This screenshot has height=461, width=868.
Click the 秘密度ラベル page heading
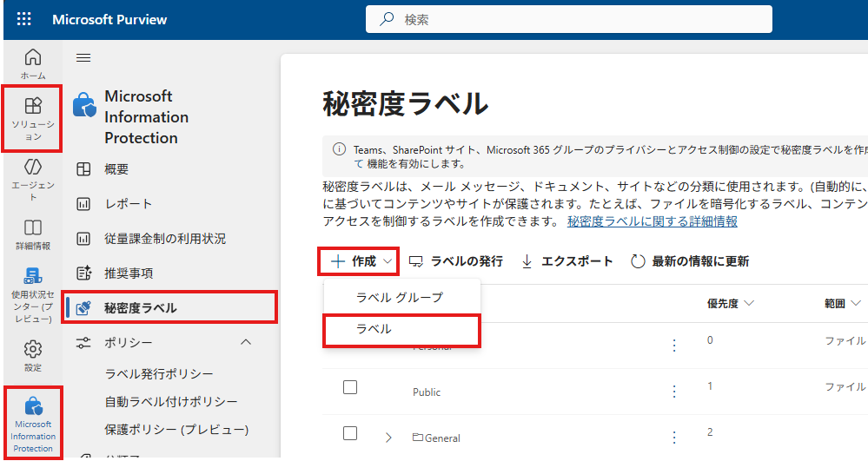pyautogui.click(x=405, y=104)
